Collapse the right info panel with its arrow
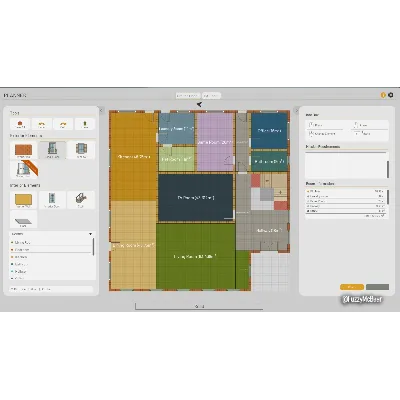 pyautogui.click(x=296, y=110)
